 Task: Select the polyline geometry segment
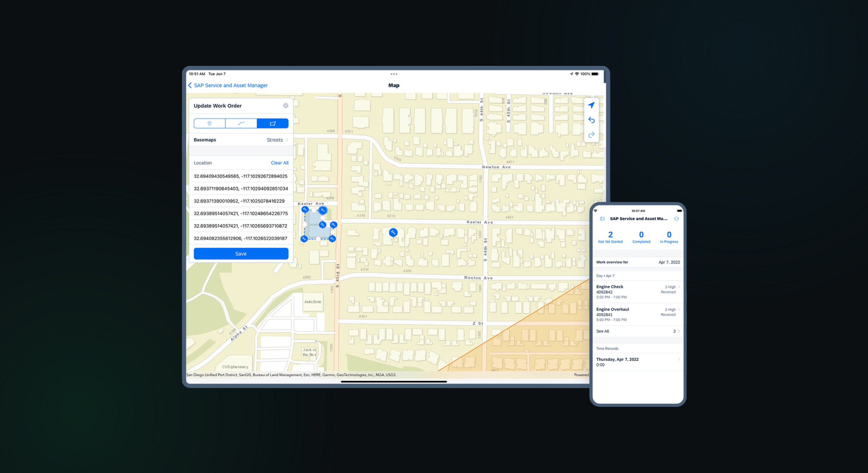tap(241, 123)
